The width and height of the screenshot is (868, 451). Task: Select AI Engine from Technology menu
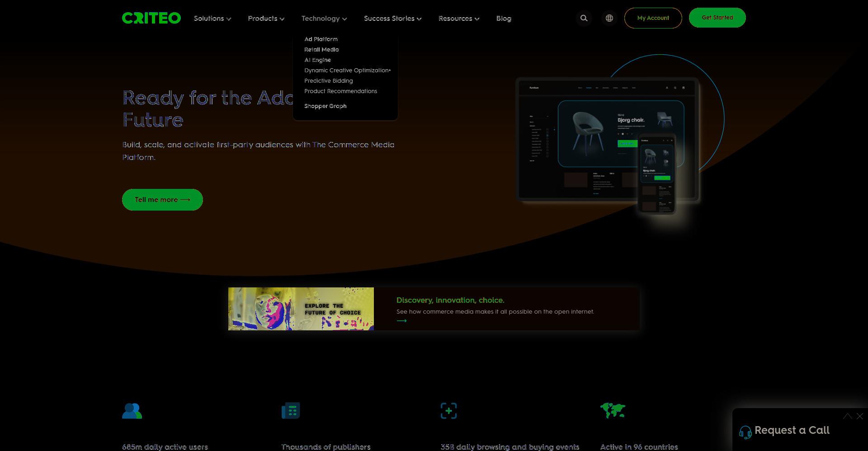pyautogui.click(x=317, y=60)
